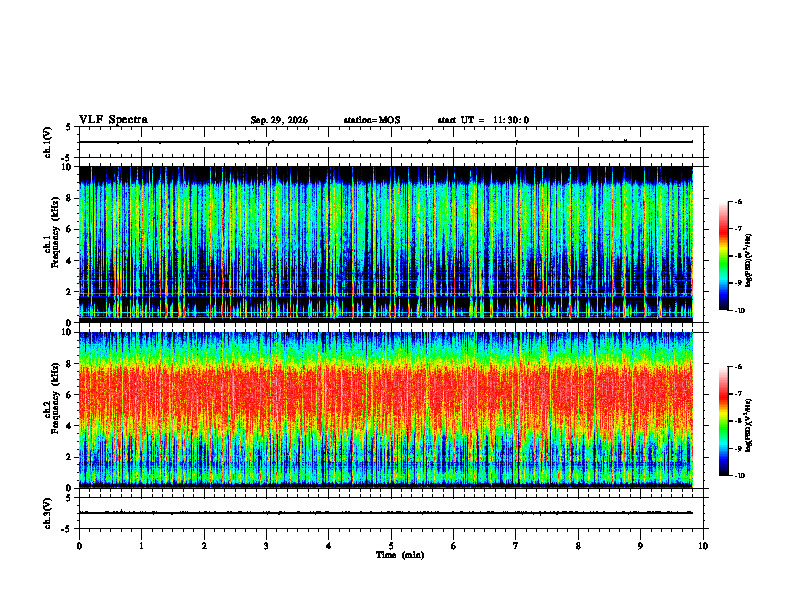Click the Time (min) axis label

point(400,555)
